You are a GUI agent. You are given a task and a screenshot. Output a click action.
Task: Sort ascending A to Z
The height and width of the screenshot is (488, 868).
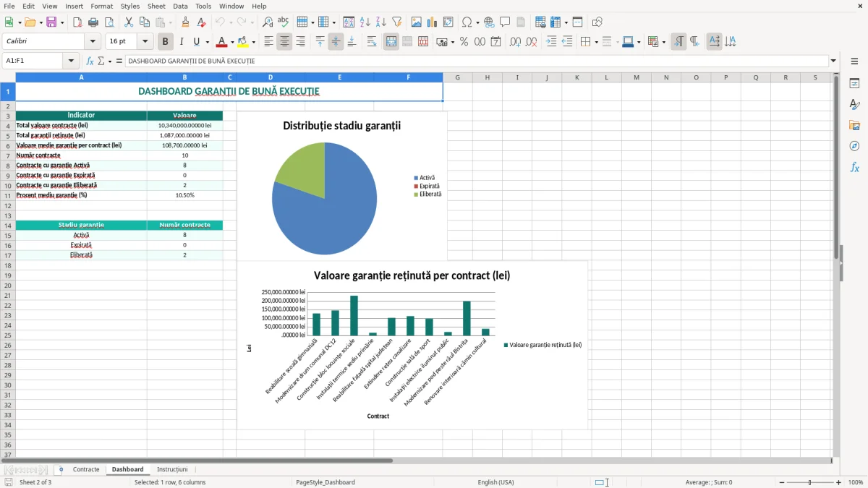pyautogui.click(x=365, y=22)
